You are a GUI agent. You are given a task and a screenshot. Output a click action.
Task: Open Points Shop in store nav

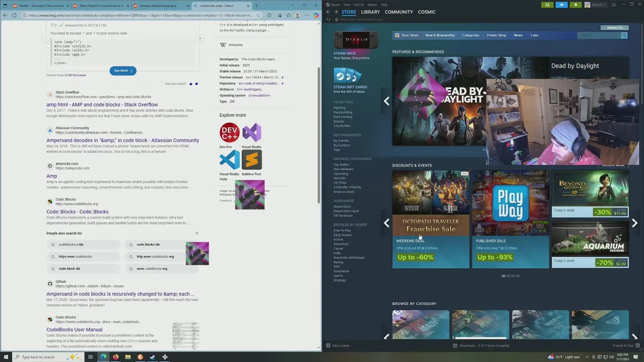click(x=496, y=35)
